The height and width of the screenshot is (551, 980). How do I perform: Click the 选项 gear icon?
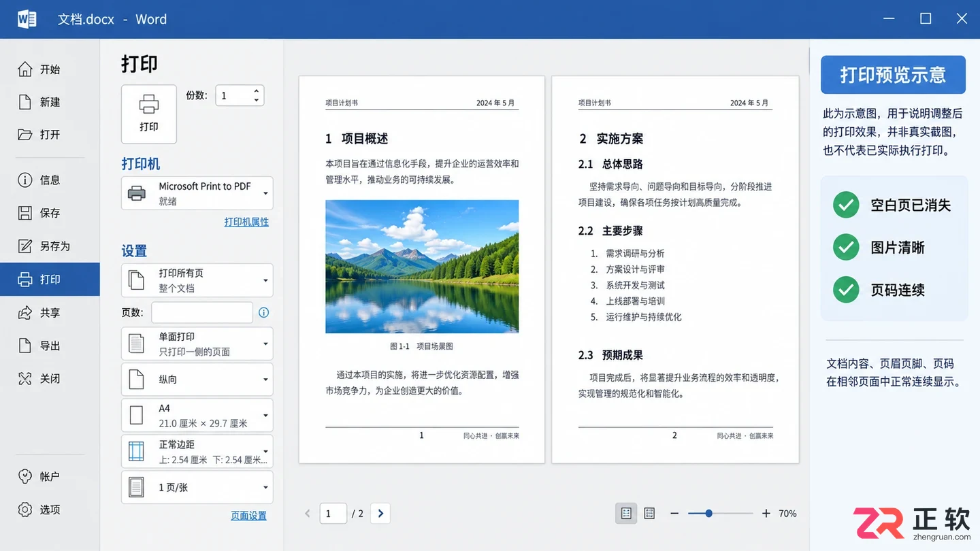[x=25, y=510]
